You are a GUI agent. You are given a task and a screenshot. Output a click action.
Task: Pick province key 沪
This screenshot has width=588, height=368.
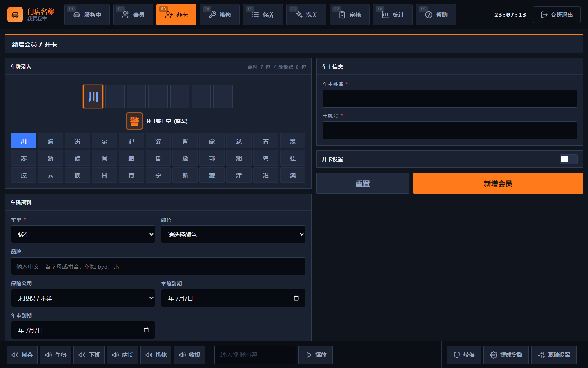point(131,141)
